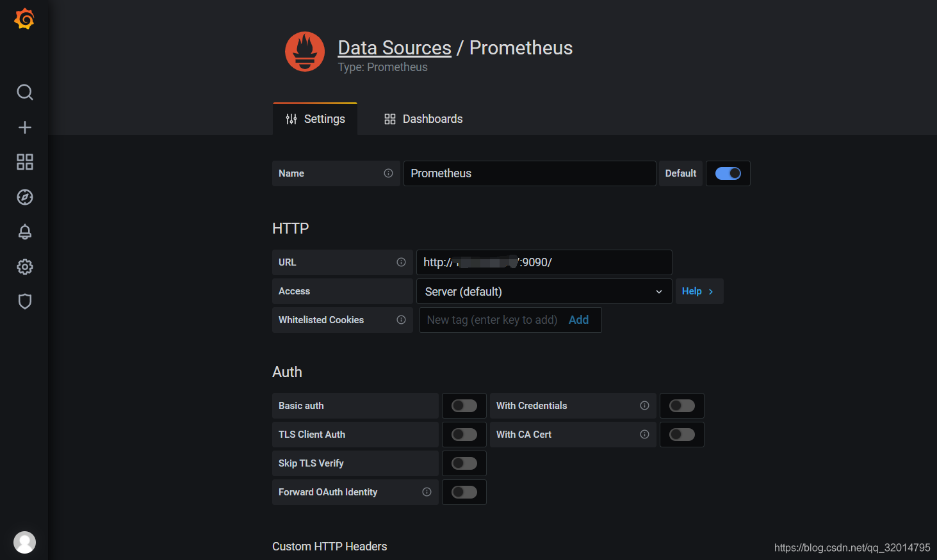937x560 pixels.
Task: Open Server Admin shield icon
Action: 25,301
